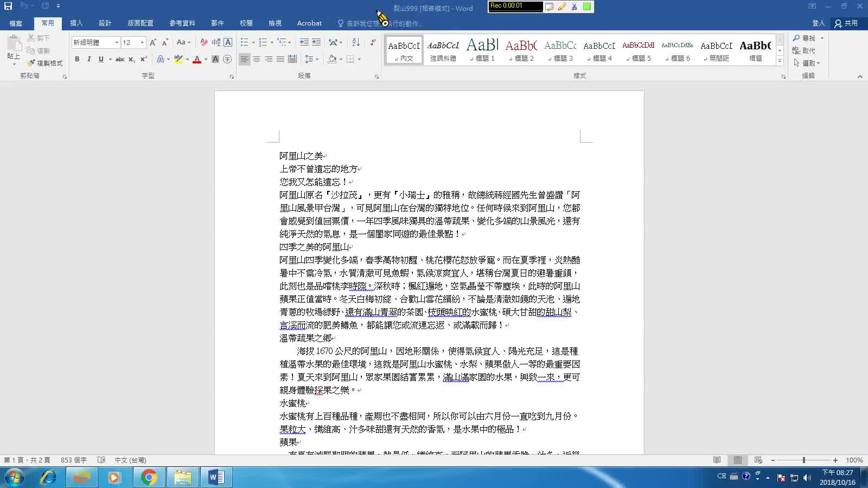868x488 pixels.
Task: Click the zoom slider handle
Action: point(804,460)
